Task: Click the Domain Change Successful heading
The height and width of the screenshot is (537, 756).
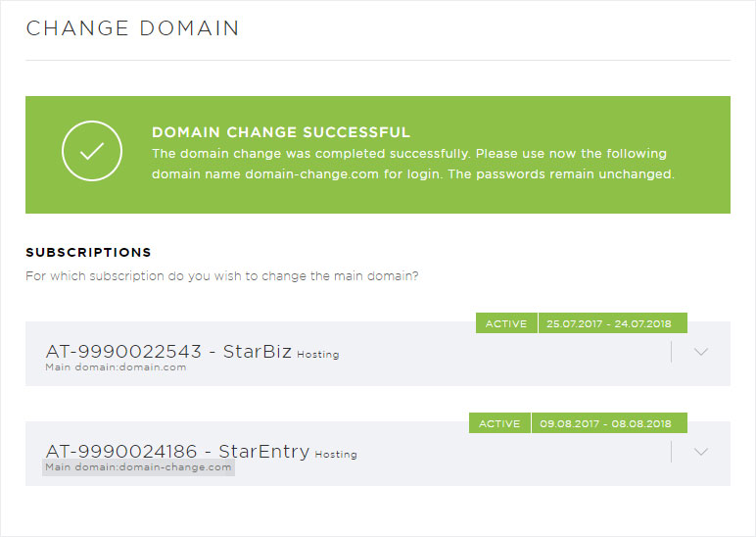Action: tap(281, 132)
